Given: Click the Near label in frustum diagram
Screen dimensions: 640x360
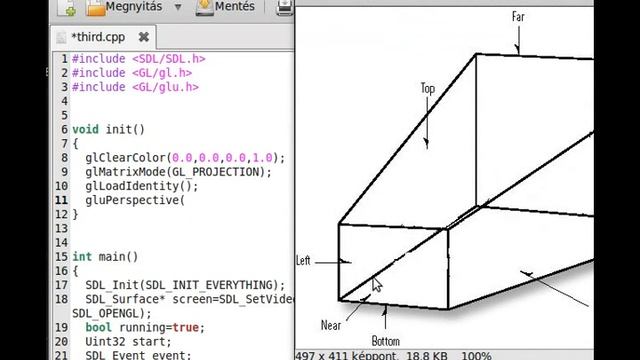Looking at the screenshot, I should [x=331, y=325].
